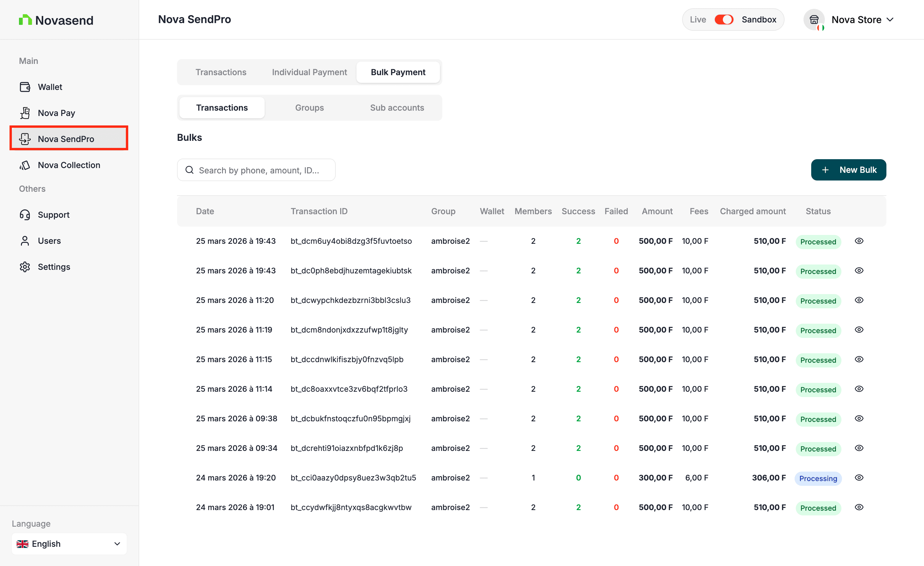
Task: Switch to the Individual Payment tab
Action: 309,72
